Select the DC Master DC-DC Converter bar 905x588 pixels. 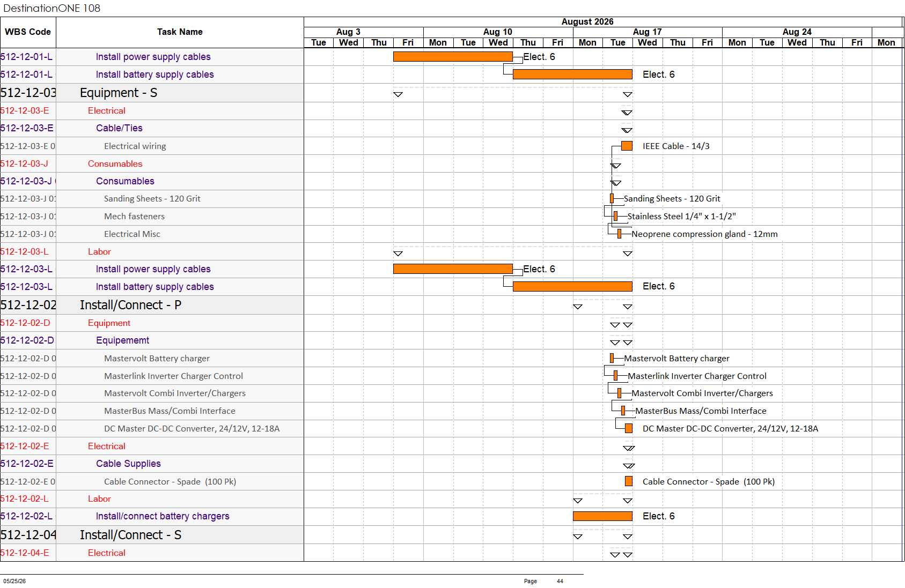click(629, 428)
